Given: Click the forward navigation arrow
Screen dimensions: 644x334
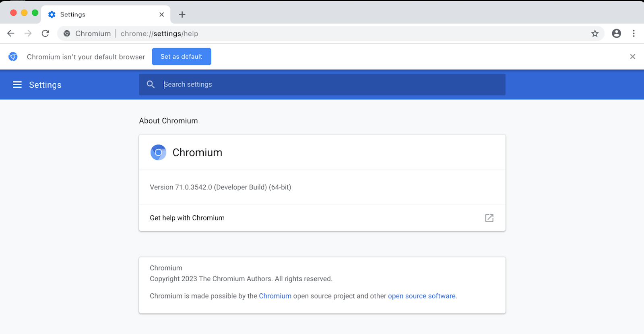Looking at the screenshot, I should (28, 33).
